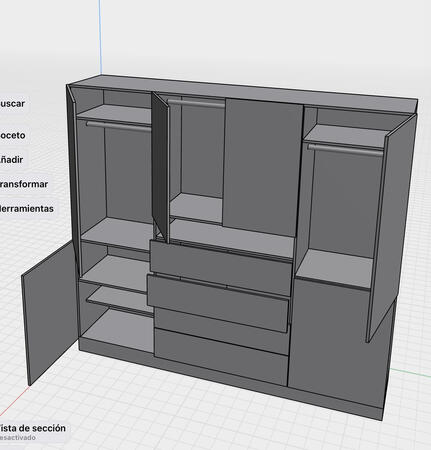Select the right compartment hanging rod
Screen dimensions: 431x450
(345, 150)
